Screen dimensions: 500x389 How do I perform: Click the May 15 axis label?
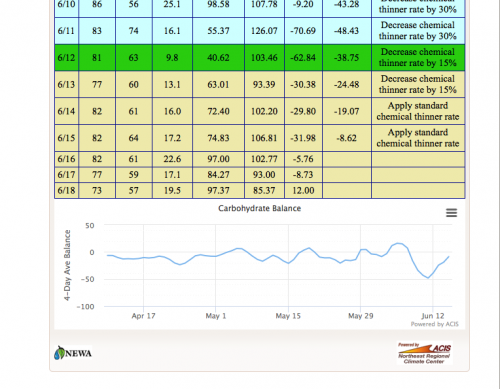(288, 316)
